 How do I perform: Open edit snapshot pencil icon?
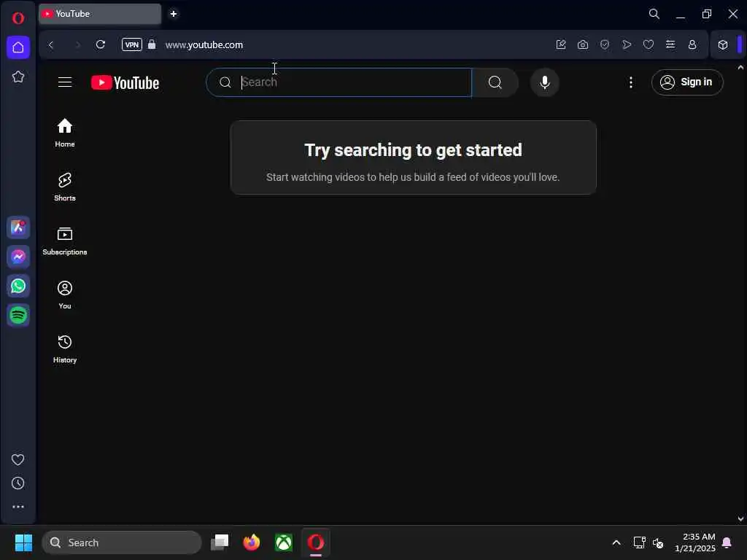pyautogui.click(x=561, y=44)
